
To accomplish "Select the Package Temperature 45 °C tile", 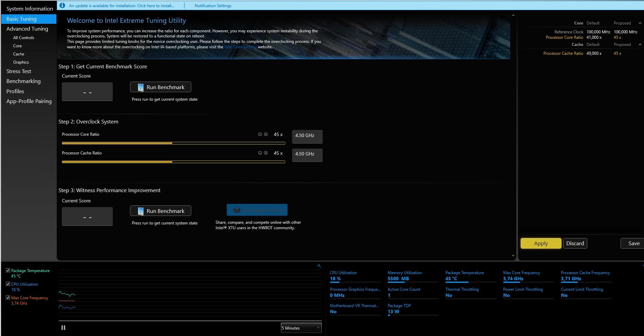I will point(471,276).
